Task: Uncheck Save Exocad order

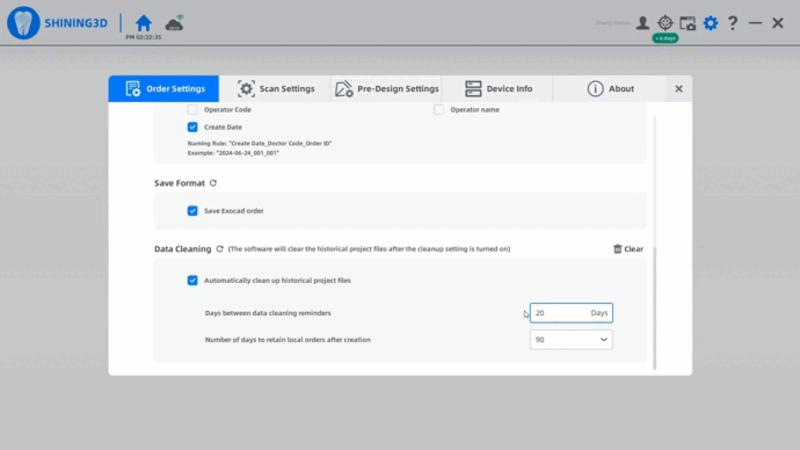Action: (192, 211)
